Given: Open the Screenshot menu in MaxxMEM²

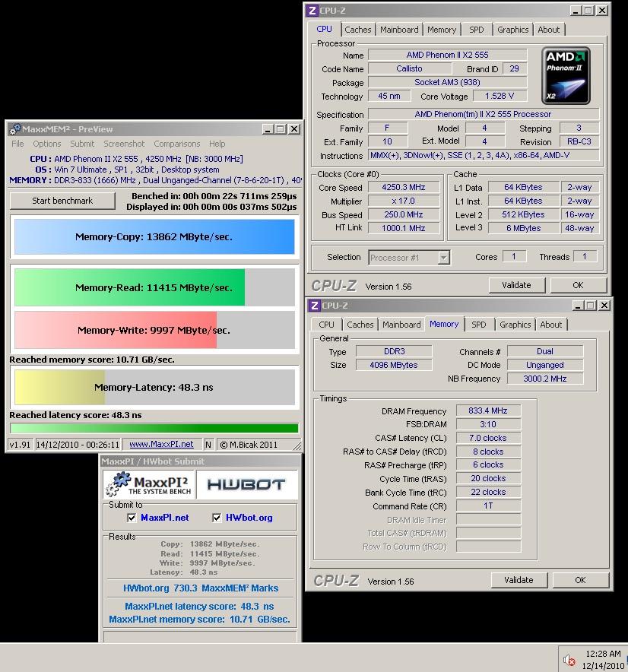Looking at the screenshot, I should [124, 144].
